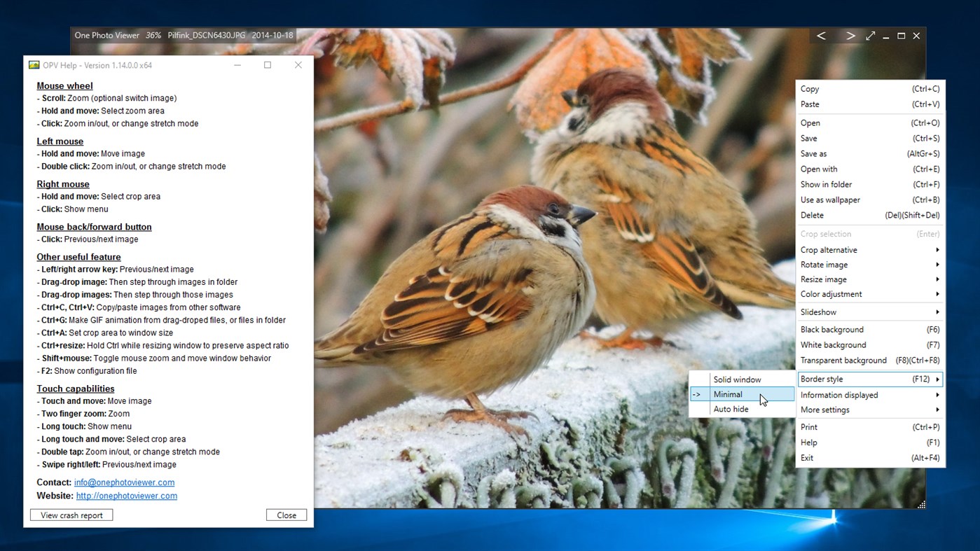Image resolution: width=980 pixels, height=551 pixels.
Task: Go to next image with right arrow icon
Action: pyautogui.click(x=850, y=36)
